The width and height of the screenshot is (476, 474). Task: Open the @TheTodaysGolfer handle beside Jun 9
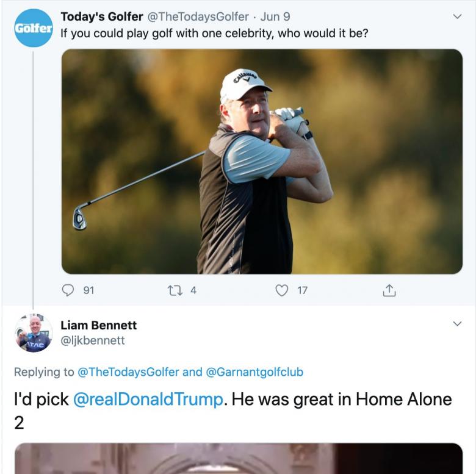[198, 17]
